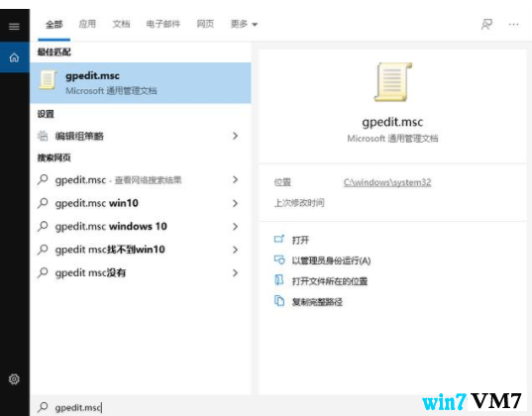Select web suggestion gpedit msc没有

tap(141, 272)
